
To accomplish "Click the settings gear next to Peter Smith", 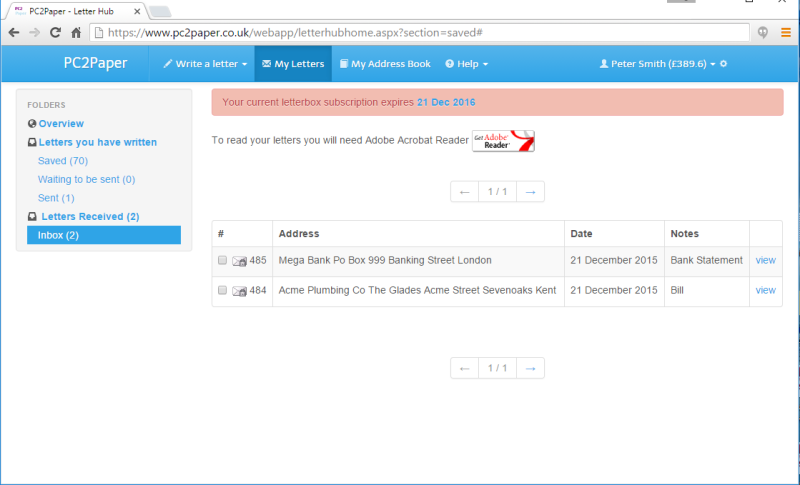I will click(723, 64).
